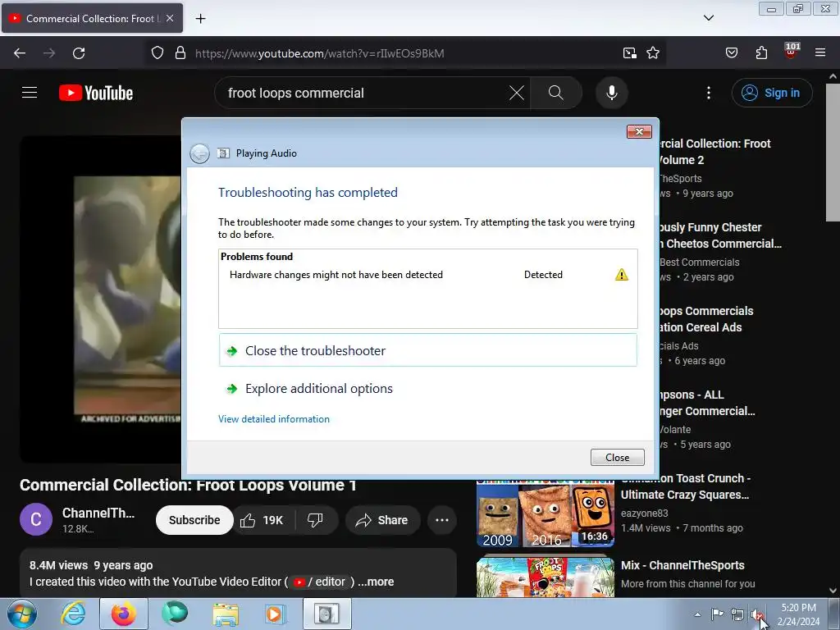Click Sign in button
This screenshot has width=840, height=630.
(x=771, y=93)
